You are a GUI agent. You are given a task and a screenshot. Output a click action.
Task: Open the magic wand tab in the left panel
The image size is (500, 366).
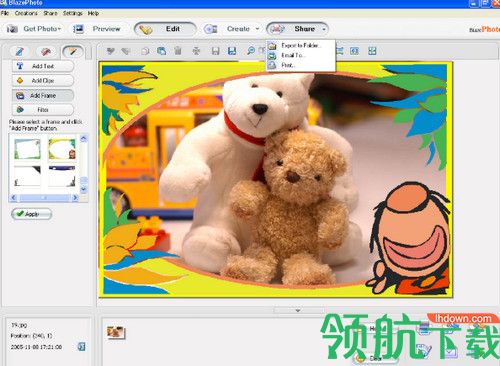[x=72, y=52]
